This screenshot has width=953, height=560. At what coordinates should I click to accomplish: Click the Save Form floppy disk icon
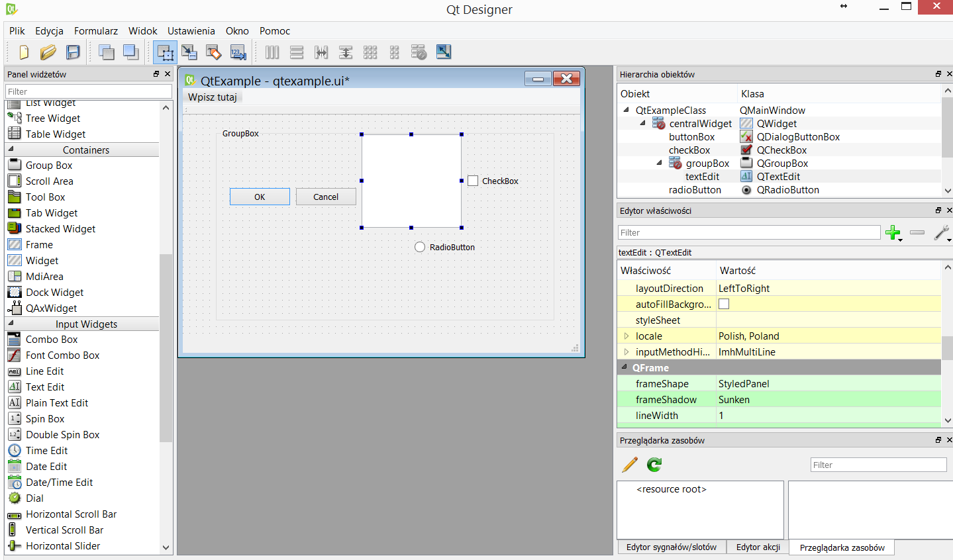73,52
